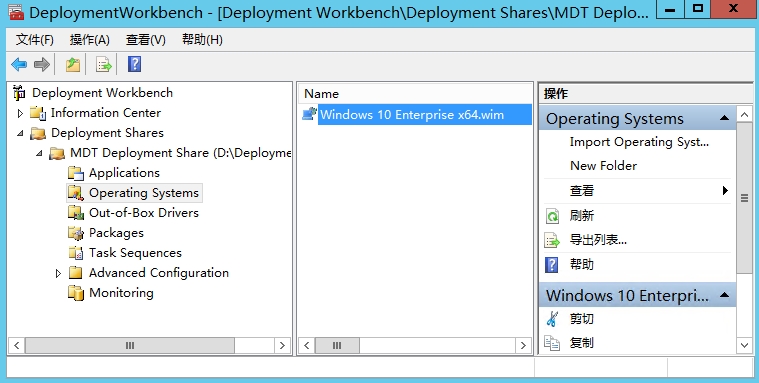Collapse the Operating Systems actions section
The image size is (759, 383).
pos(724,118)
